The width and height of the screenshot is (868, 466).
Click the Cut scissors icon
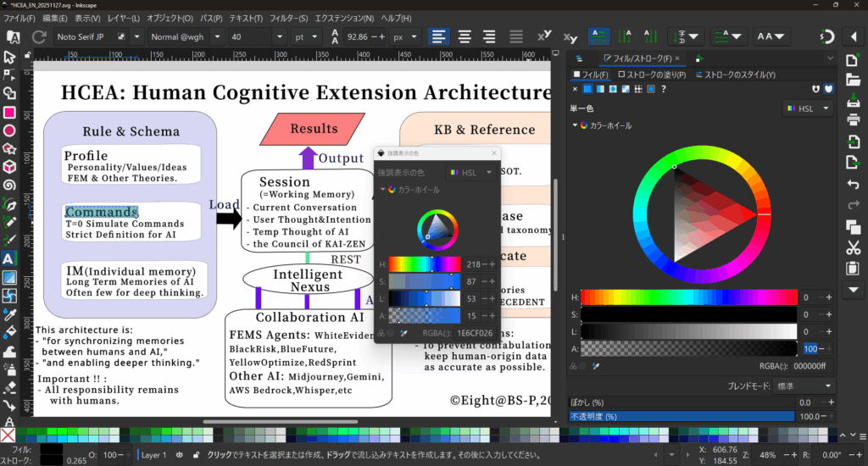point(854,247)
